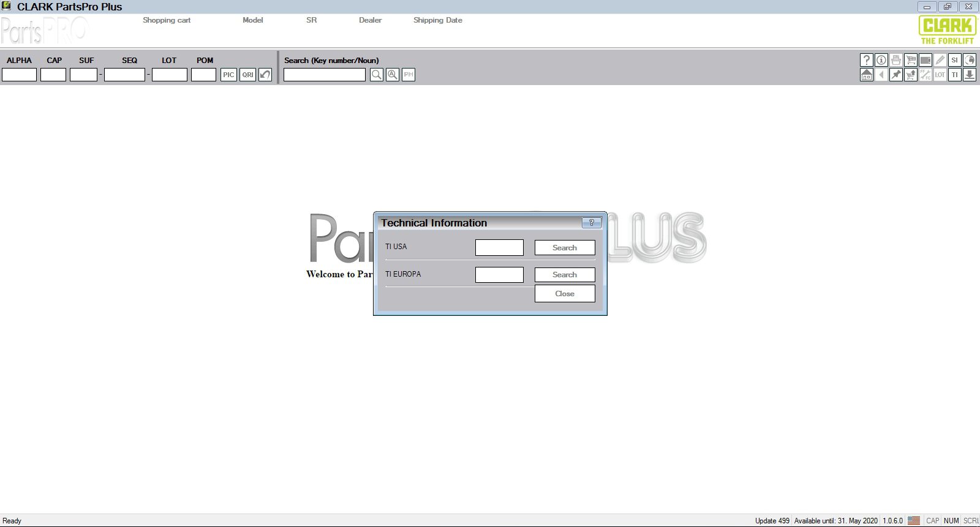Image resolution: width=980 pixels, height=527 pixels.
Task: Click the Shopping cart header label
Action: [167, 20]
